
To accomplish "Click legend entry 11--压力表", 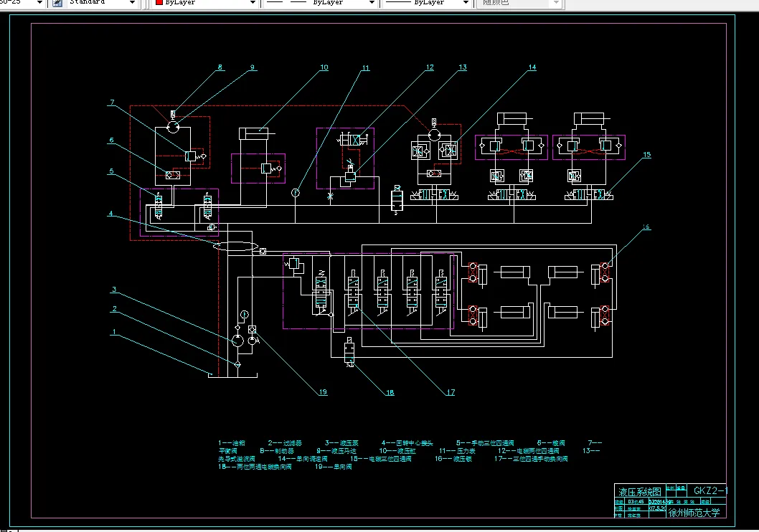I will click(x=458, y=451).
